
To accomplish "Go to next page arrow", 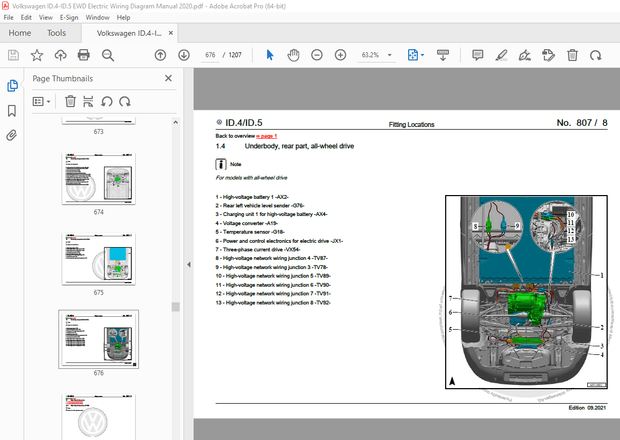I will tap(184, 55).
